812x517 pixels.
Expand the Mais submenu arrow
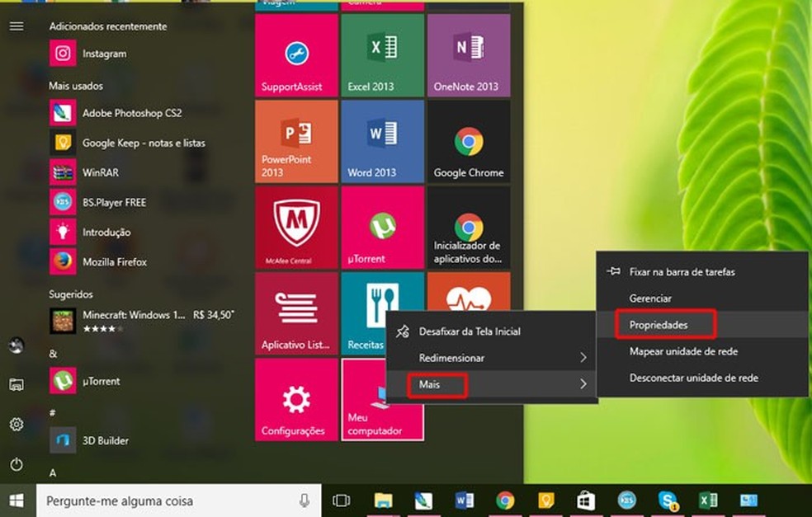[583, 384]
